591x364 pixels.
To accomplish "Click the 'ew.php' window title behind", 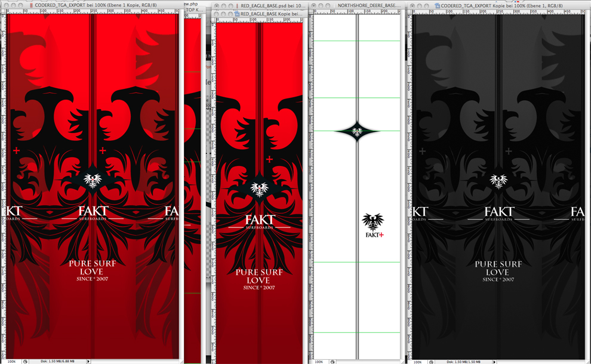I will click(x=191, y=4).
